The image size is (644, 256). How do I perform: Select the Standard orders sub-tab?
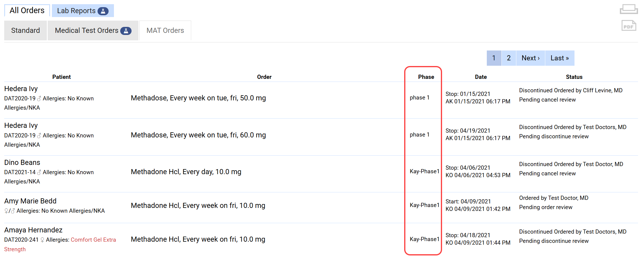(x=25, y=30)
